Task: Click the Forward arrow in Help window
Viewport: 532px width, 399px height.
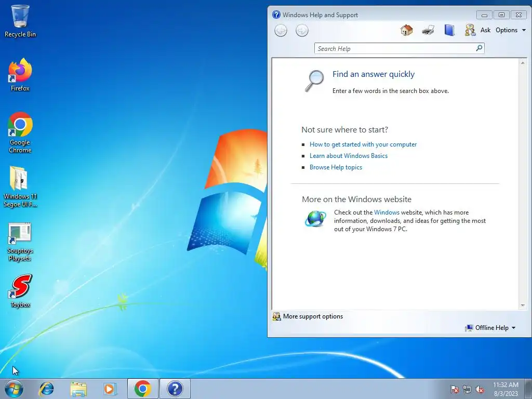Action: click(x=302, y=31)
